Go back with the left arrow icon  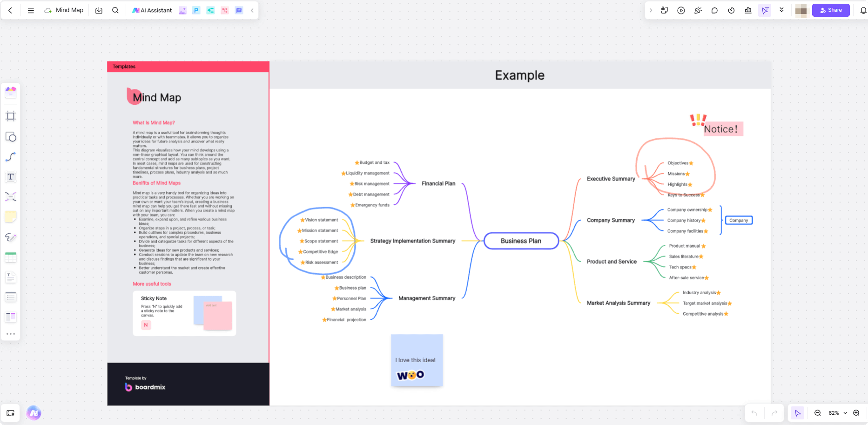pyautogui.click(x=10, y=10)
